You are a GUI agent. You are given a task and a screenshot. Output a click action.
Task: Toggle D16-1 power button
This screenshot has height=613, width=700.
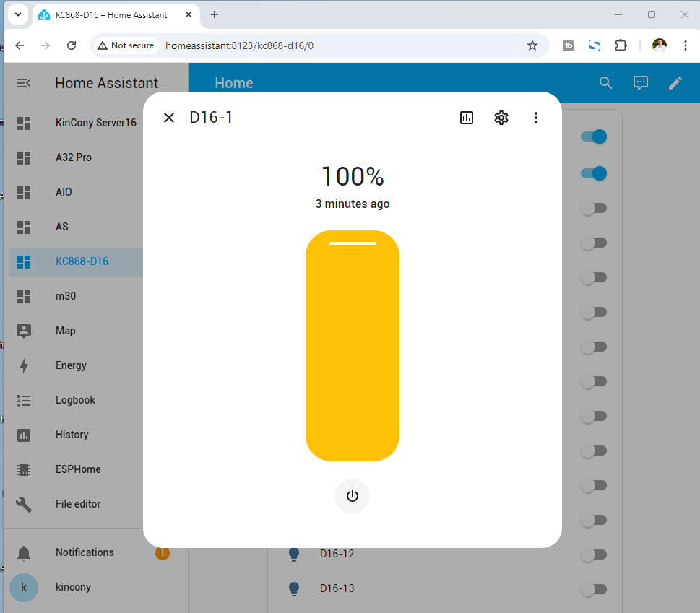(x=353, y=496)
